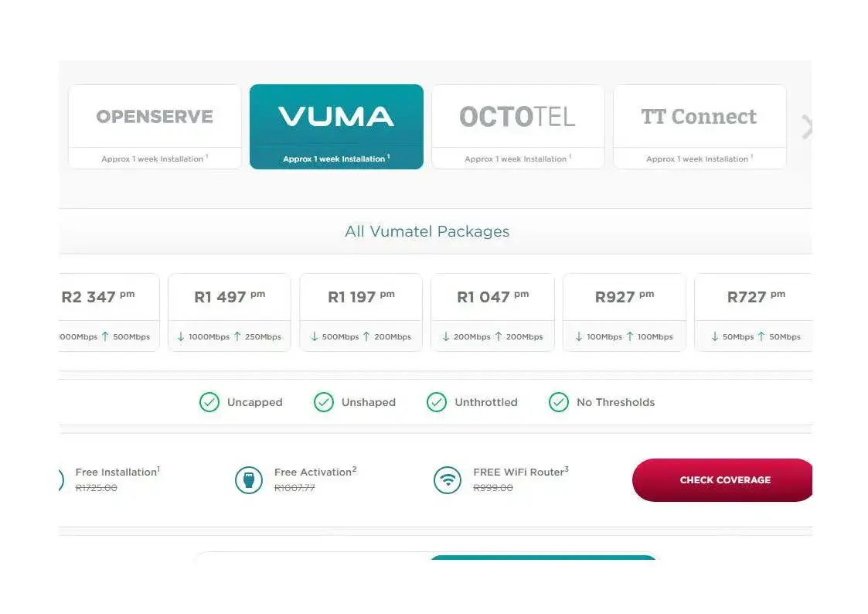The width and height of the screenshot is (868, 614).
Task: Select the Openserve provider tab
Action: [155, 126]
